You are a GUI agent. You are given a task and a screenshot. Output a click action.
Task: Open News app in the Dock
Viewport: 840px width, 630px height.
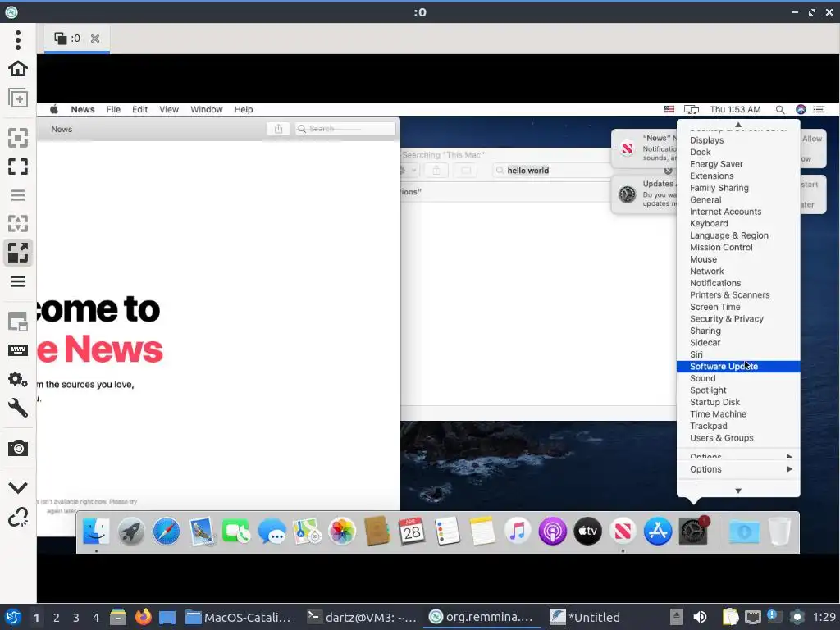(x=623, y=532)
